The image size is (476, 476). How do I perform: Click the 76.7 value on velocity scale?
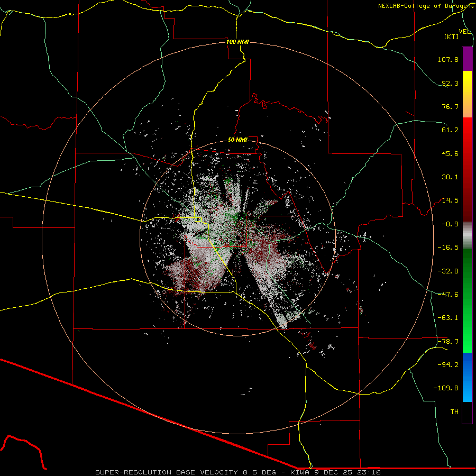(x=450, y=106)
